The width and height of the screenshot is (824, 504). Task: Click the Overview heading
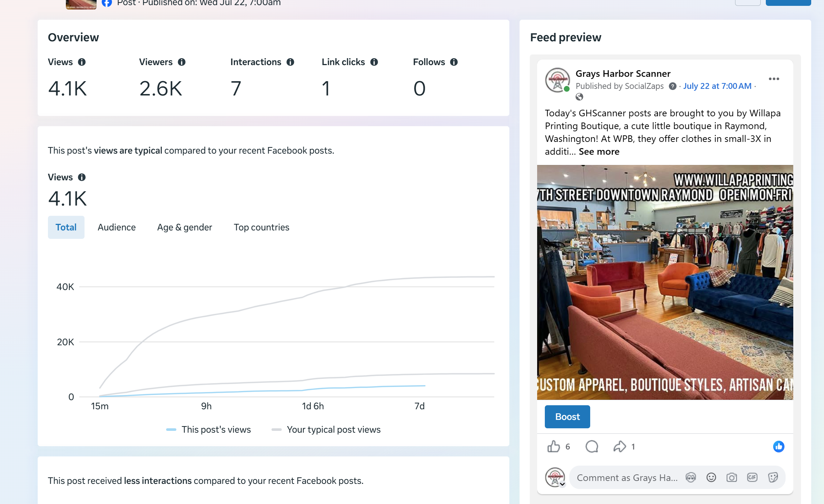coord(73,38)
